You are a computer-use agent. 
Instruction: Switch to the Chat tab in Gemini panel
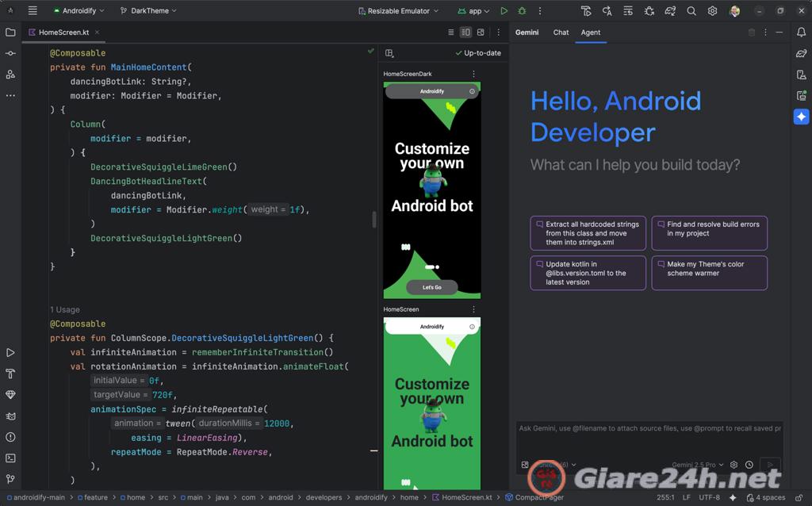pyautogui.click(x=561, y=33)
